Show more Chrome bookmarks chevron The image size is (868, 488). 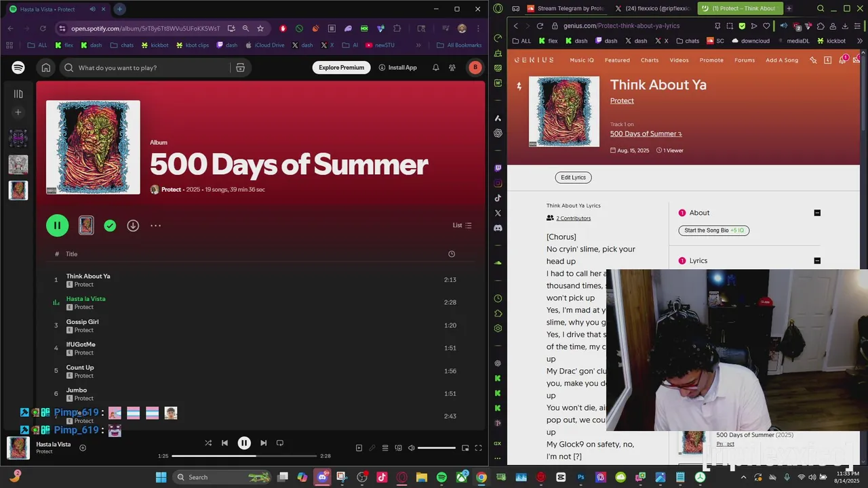tap(418, 45)
